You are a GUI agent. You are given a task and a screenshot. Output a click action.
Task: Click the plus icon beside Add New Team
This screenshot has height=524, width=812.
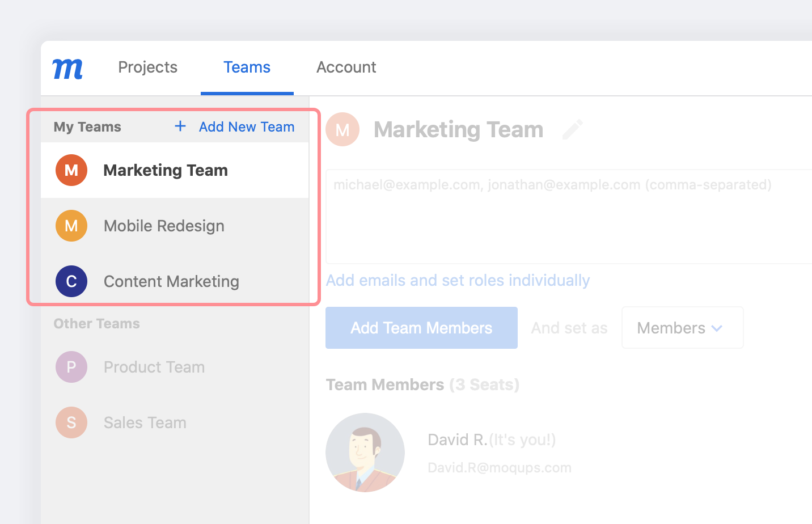pos(180,126)
